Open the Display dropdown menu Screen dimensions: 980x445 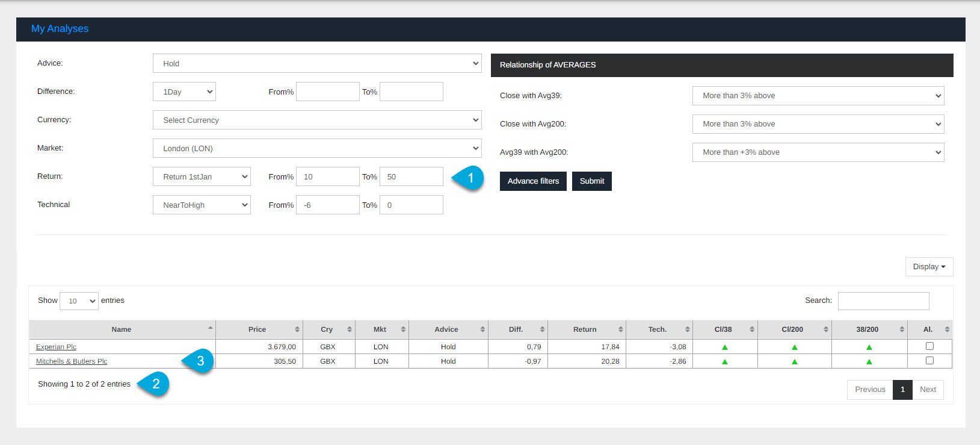click(x=929, y=267)
